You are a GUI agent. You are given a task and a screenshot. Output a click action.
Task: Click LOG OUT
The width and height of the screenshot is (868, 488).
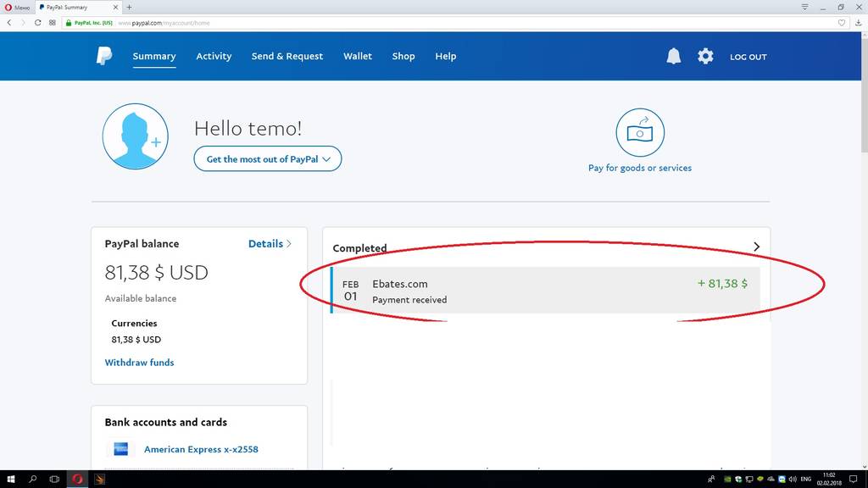pyautogui.click(x=748, y=57)
